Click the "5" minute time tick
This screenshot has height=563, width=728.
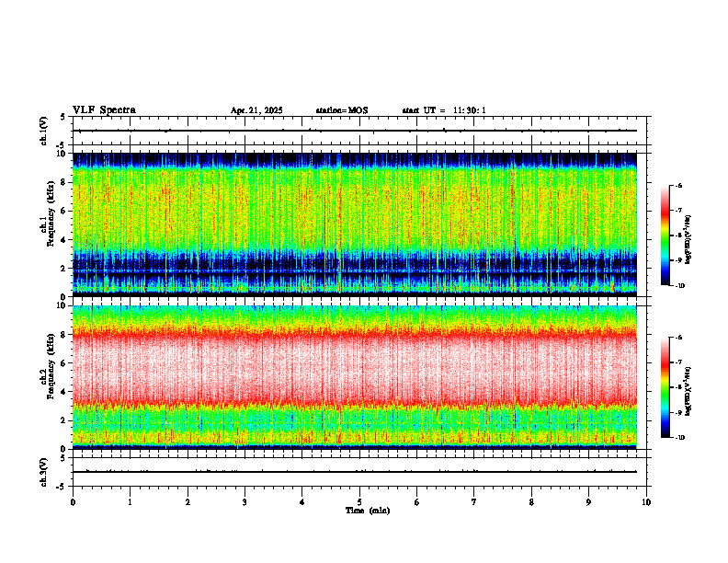(359, 502)
